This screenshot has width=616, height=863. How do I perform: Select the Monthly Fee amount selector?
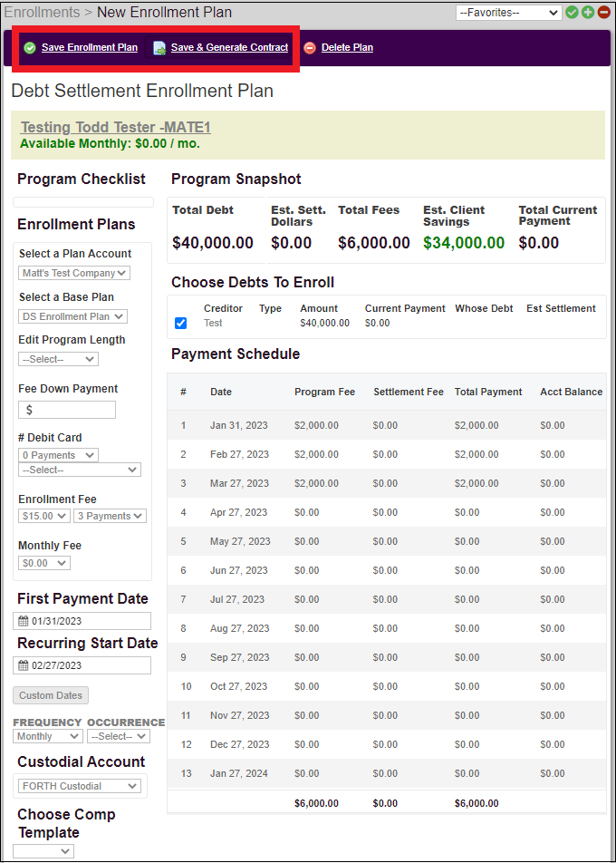click(43, 562)
